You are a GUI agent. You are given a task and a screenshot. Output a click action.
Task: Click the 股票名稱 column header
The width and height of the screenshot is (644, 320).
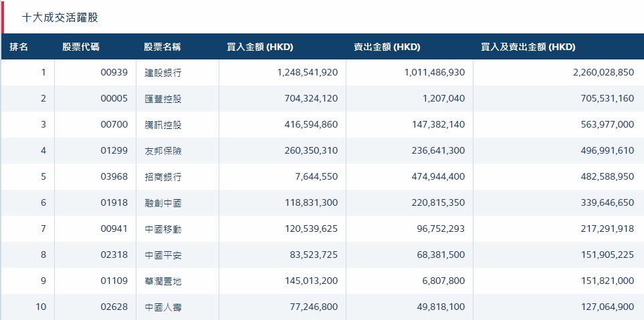(163, 47)
